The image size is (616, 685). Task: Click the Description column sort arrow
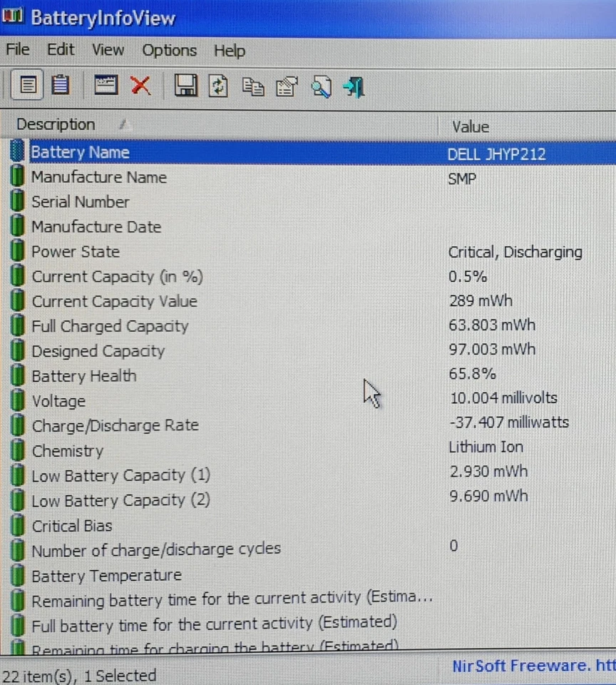pos(122,124)
